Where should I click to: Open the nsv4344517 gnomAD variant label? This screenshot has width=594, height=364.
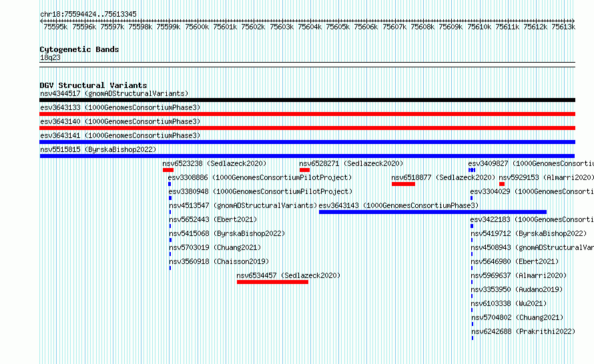114,93
